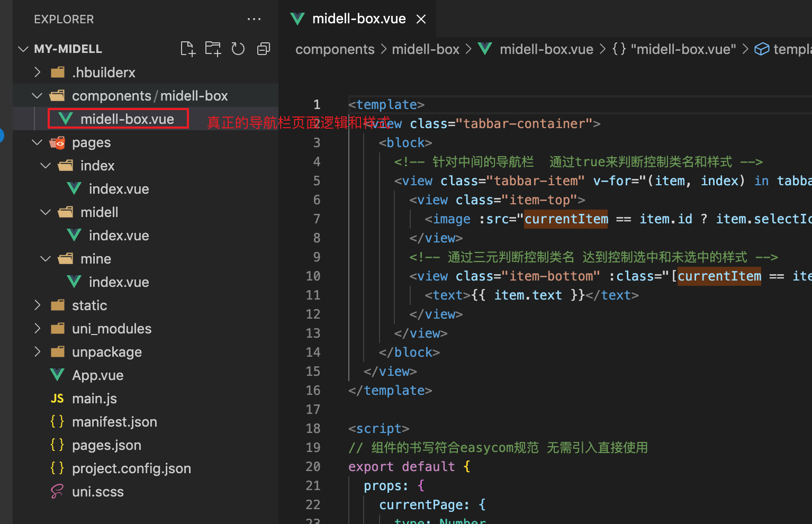Viewport: 812px width, 524px height.
Task: Click the closing </template> tag on line 16
Action: click(390, 390)
